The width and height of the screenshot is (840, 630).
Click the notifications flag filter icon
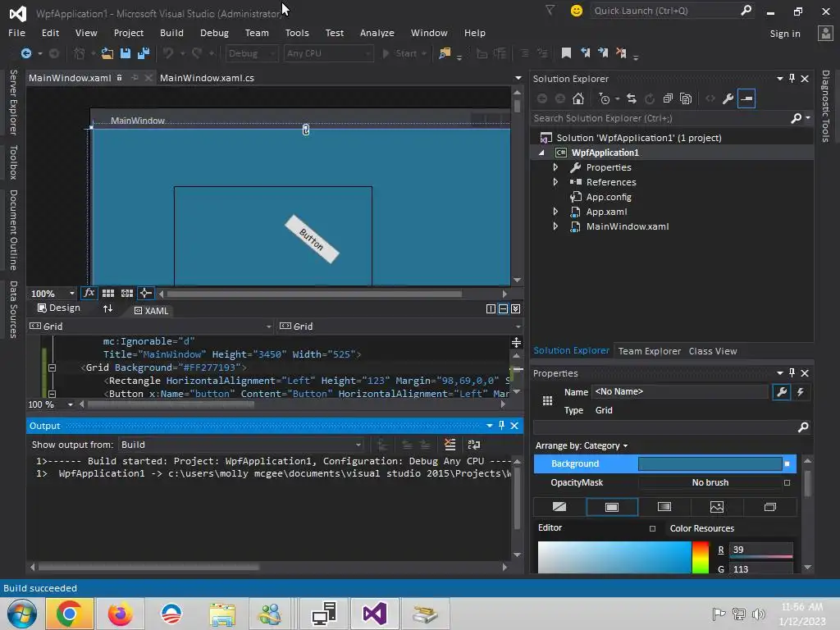pyautogui.click(x=550, y=10)
